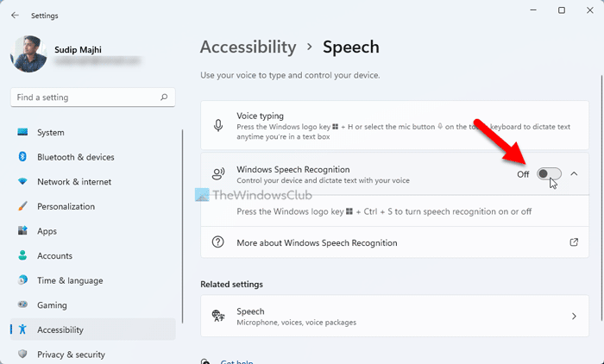Open Speech related settings chevron
The width and height of the screenshot is (604, 364).
[574, 317]
